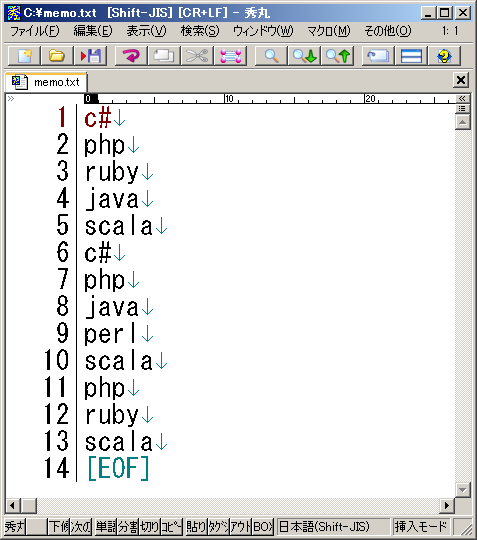477x540 pixels.
Task: Open the その他(O) menu
Action: 387,31
